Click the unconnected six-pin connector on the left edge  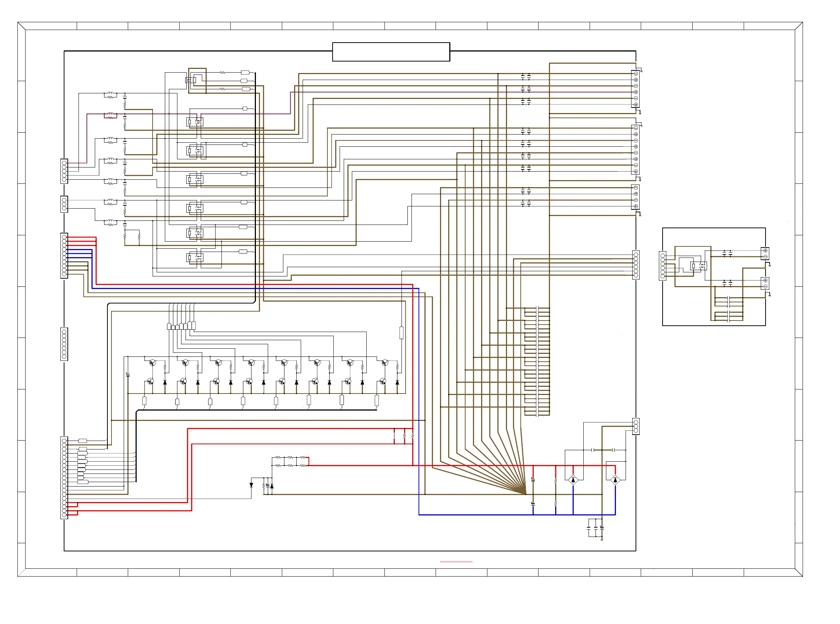(64, 344)
